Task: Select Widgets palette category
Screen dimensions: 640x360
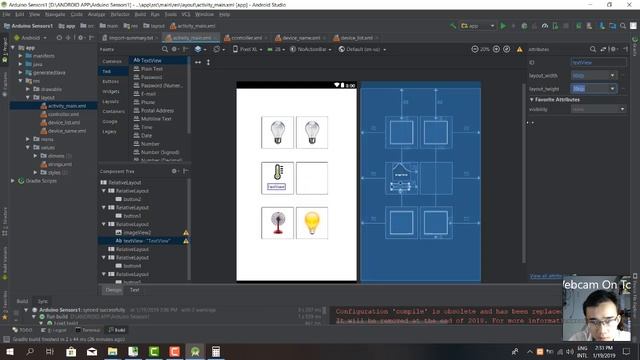Action: click(111, 91)
